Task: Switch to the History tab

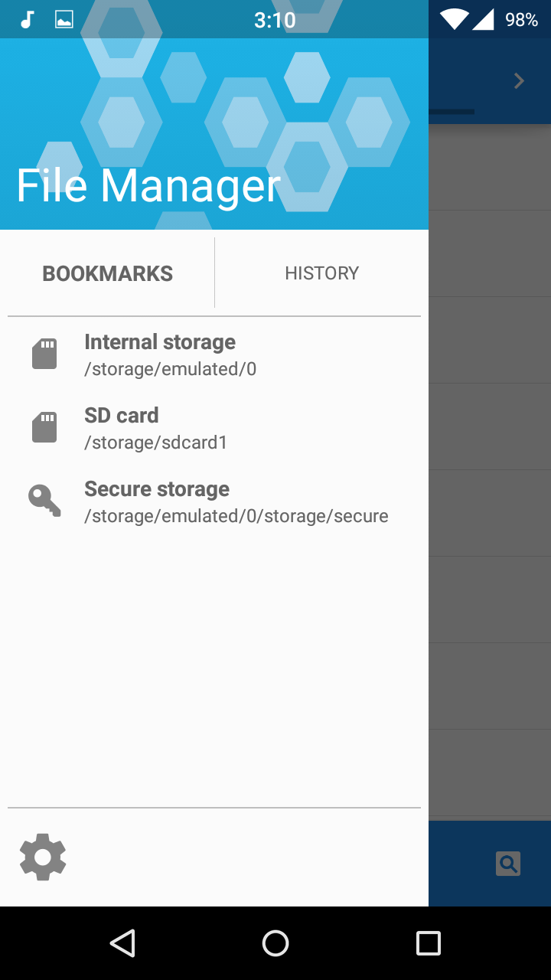Action: 321,273
